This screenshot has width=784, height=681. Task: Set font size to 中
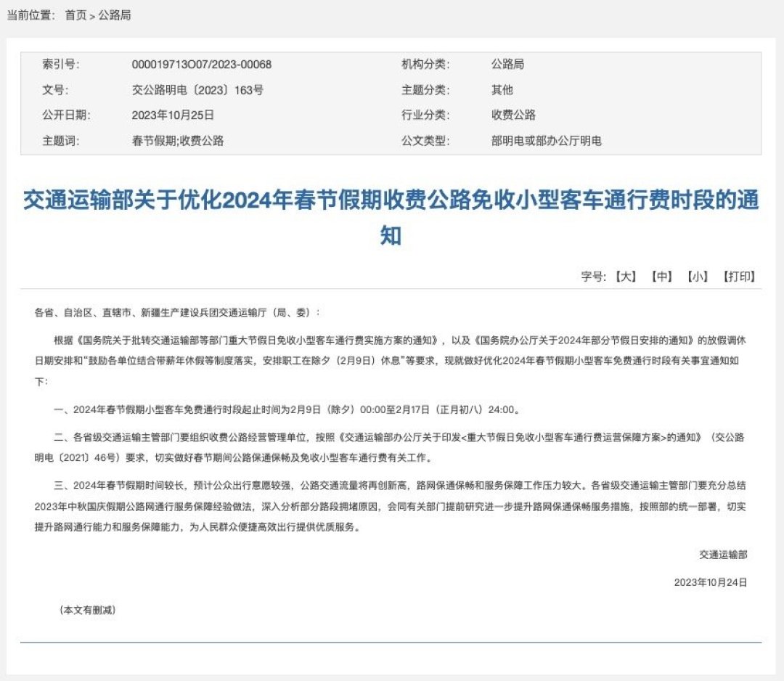point(661,276)
